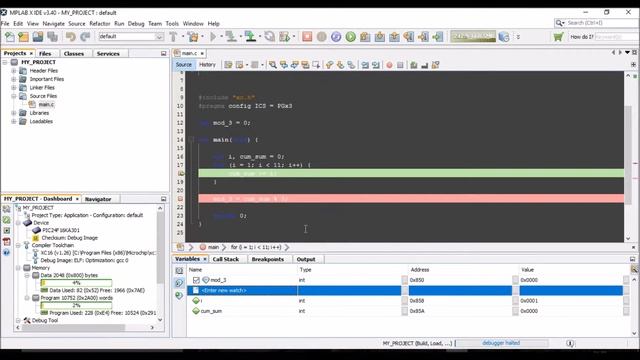Screen dimensions: 640x360
Task: Select the Enter new watch row
Action: pyautogui.click(x=405, y=290)
